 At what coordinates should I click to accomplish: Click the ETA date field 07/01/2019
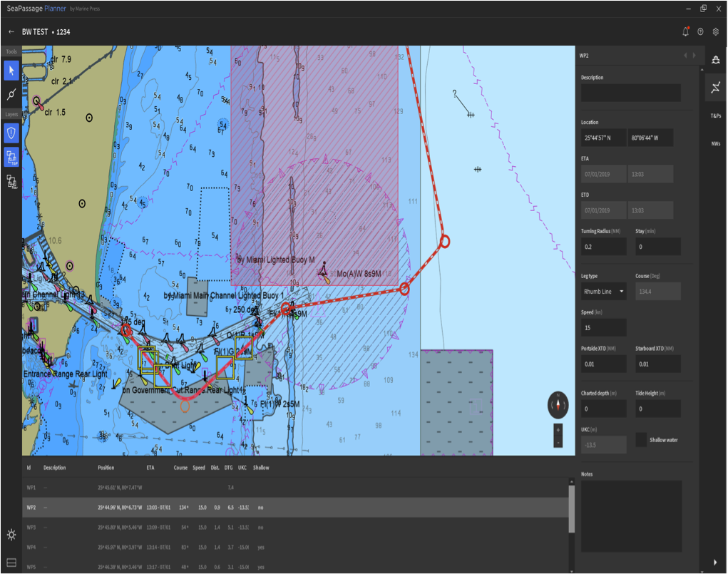pos(603,174)
